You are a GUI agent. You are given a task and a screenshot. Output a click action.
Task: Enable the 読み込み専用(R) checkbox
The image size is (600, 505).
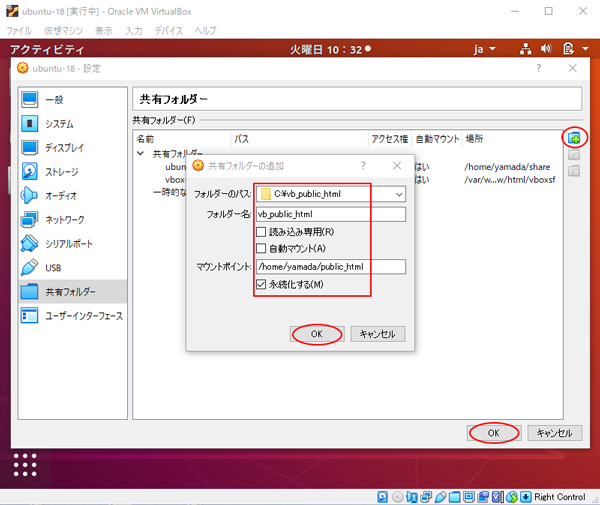click(x=261, y=232)
